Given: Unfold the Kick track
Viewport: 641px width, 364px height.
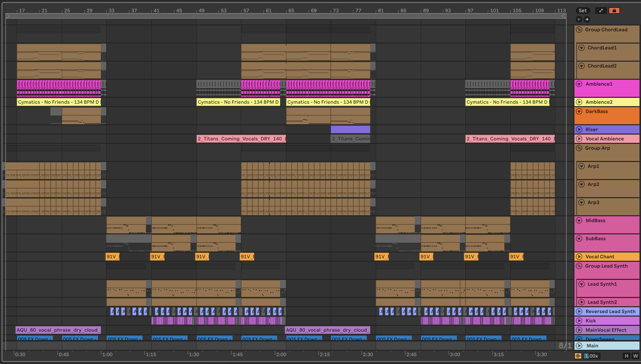Looking at the screenshot, I should click(579, 321).
